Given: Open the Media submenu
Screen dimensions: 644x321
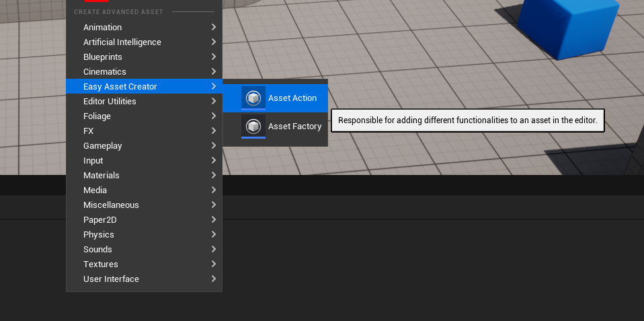Looking at the screenshot, I should pyautogui.click(x=144, y=190).
